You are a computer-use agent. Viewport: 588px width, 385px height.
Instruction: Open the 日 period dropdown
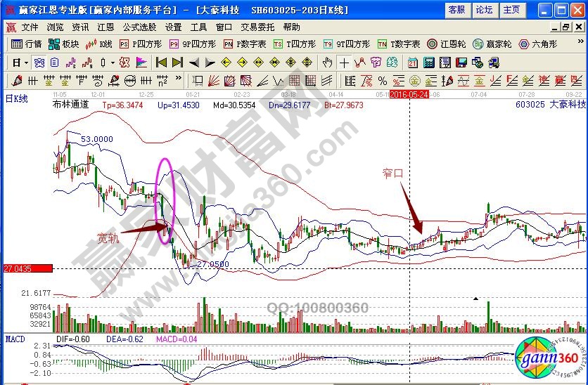(18, 62)
